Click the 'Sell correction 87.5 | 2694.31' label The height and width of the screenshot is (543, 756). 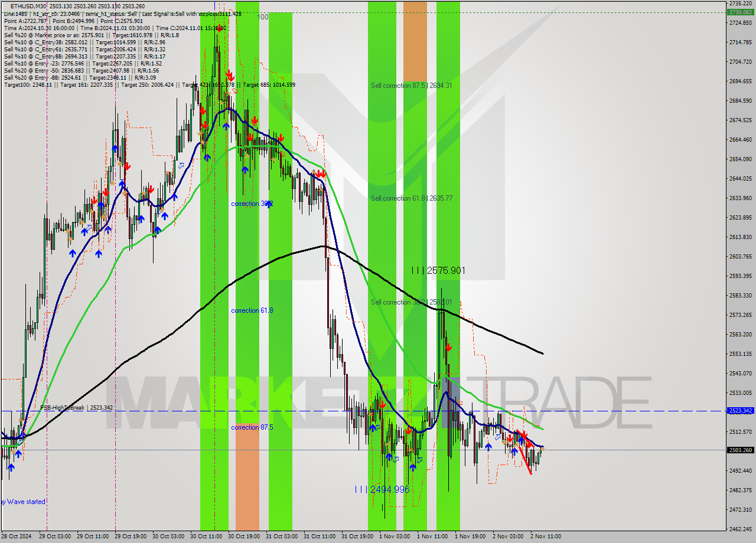pos(412,86)
